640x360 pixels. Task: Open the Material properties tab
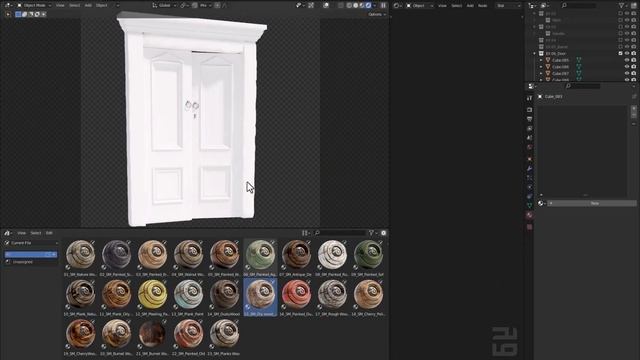point(529,215)
